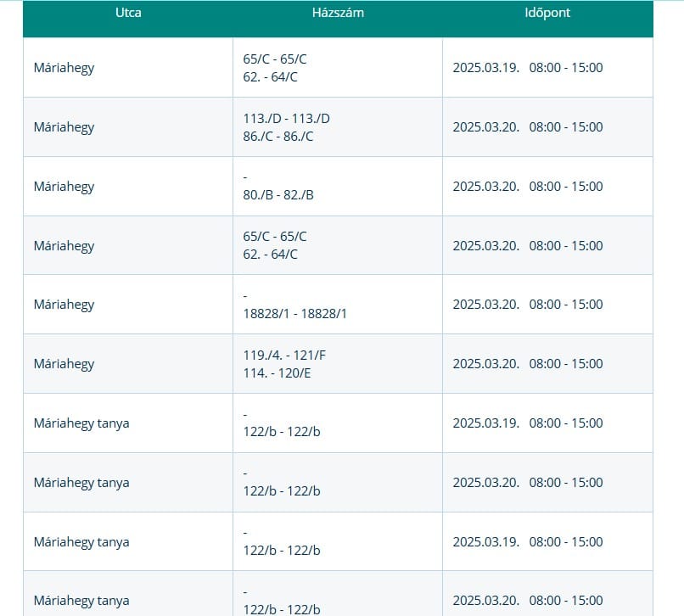Viewport: 684px width, 616px height.
Task: Click the first Máriahegy tanya street cell
Action: click(81, 423)
